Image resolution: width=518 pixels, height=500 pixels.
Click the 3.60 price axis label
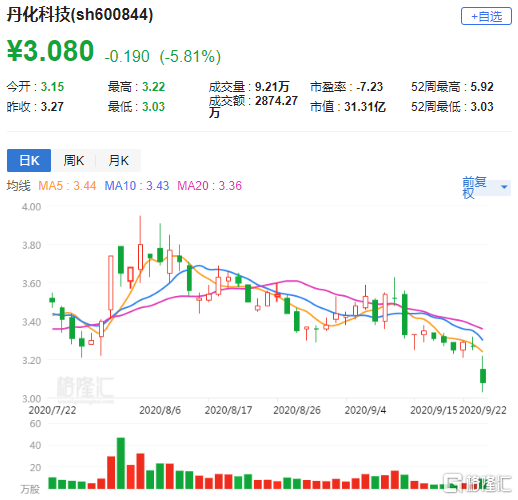point(31,284)
